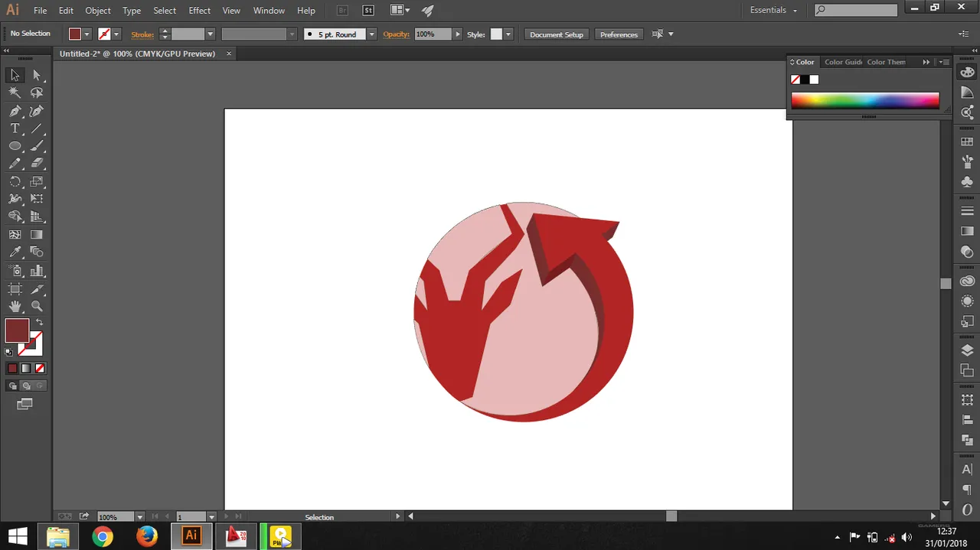Screen dimensions: 980x550
Task: Set paint mode to None
Action: (40, 369)
